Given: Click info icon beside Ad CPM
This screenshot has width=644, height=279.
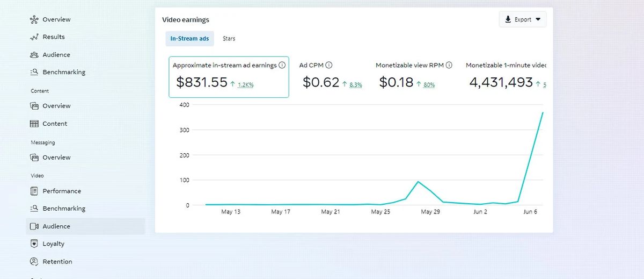Looking at the screenshot, I should click(x=329, y=65).
